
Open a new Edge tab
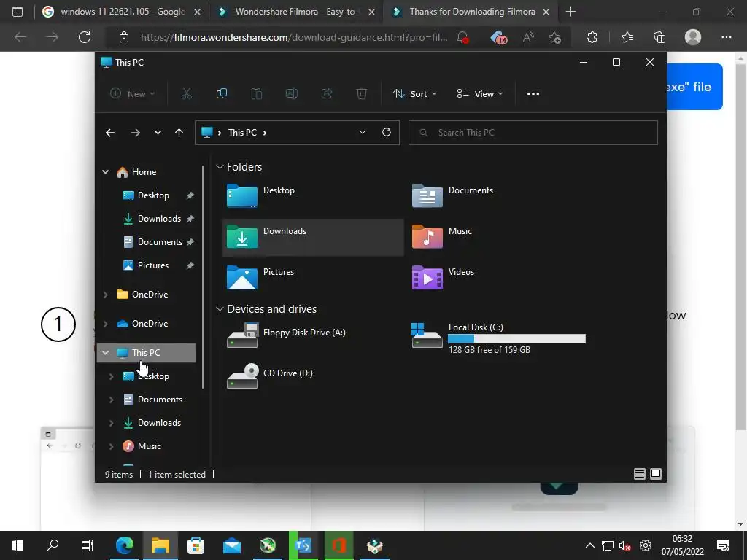(x=570, y=12)
